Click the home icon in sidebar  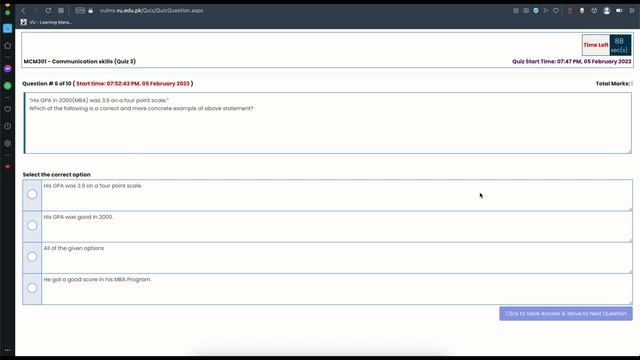(x=8, y=45)
